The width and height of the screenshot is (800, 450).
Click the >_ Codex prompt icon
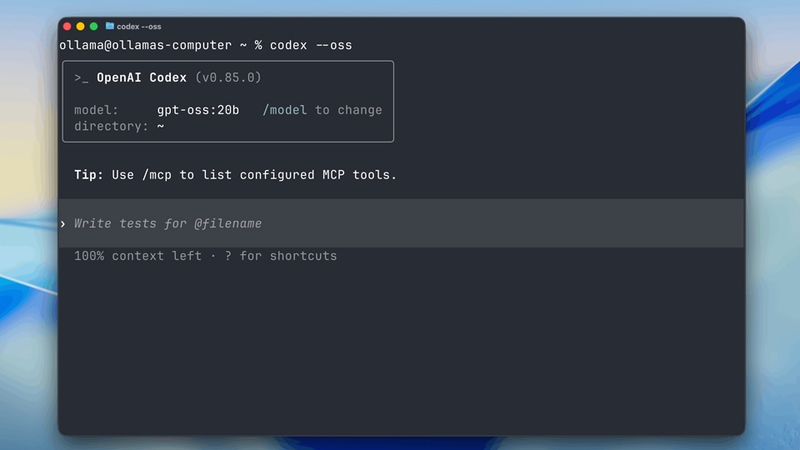pyautogui.click(x=81, y=78)
